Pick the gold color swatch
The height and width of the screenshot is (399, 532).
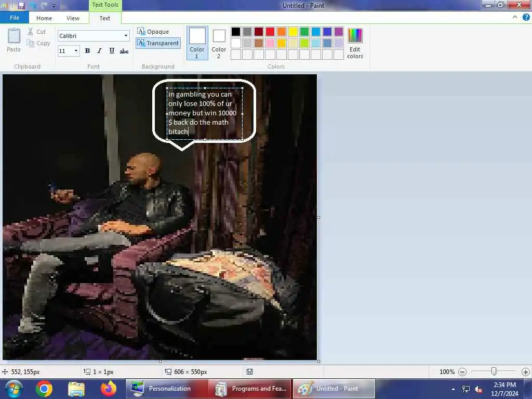click(x=282, y=43)
